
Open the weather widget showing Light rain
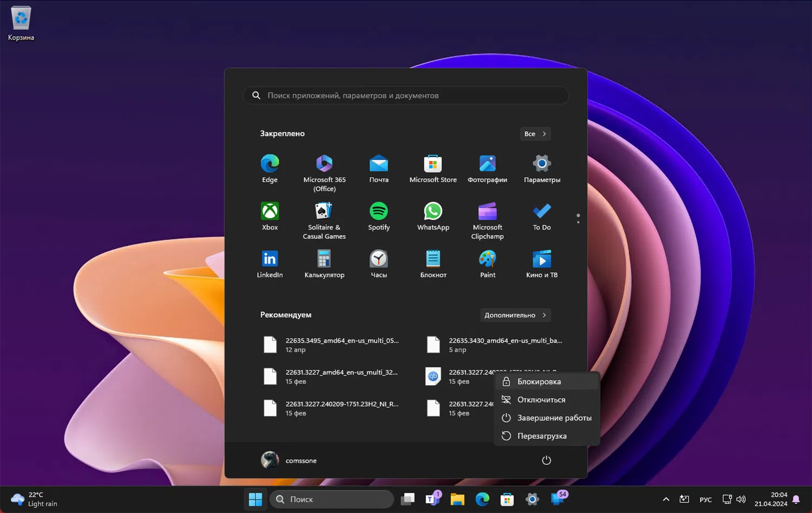[x=34, y=499]
